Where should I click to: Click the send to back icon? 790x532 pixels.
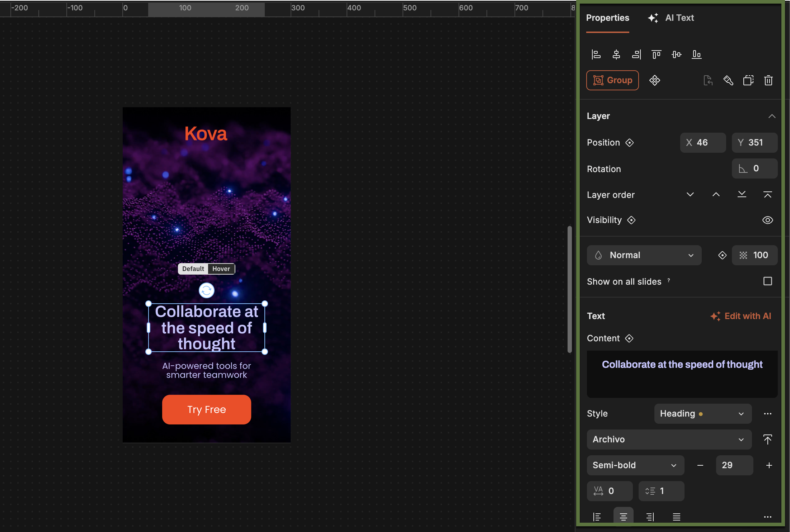point(742,195)
